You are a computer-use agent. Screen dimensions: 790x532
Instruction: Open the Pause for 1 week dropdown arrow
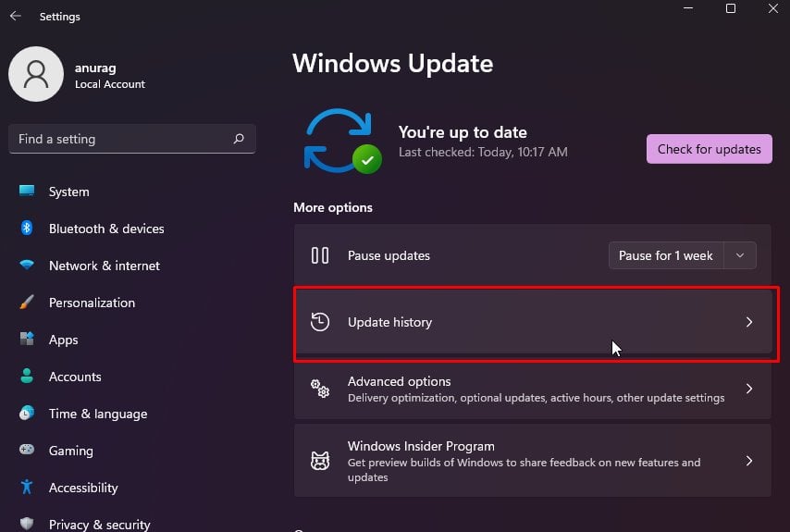739,255
